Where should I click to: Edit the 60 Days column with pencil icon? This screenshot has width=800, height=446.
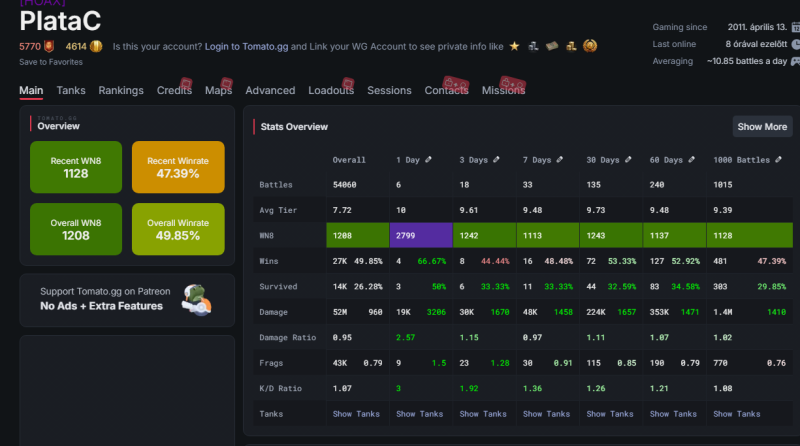691,160
